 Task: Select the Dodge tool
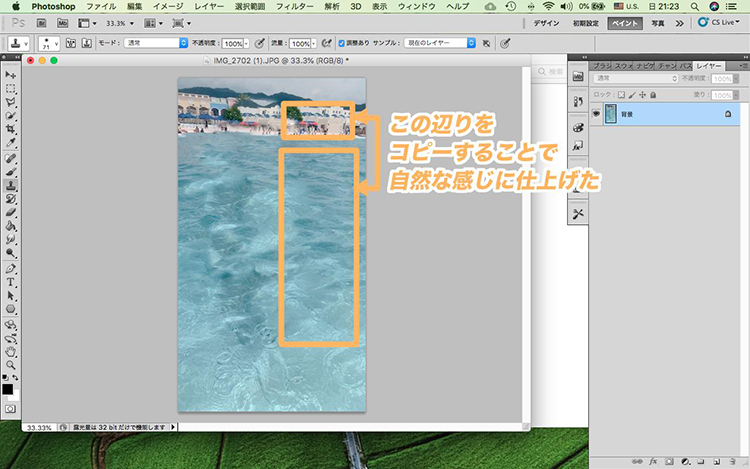pyautogui.click(x=11, y=253)
